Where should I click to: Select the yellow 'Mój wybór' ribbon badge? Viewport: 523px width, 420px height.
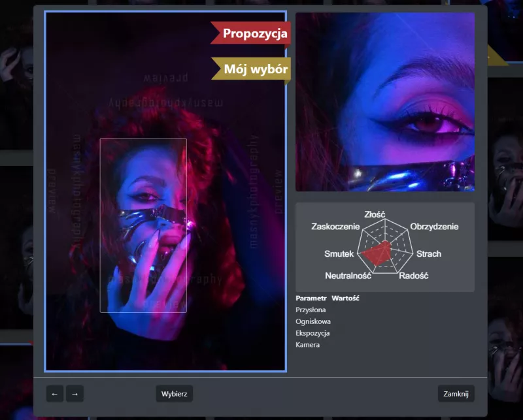click(x=252, y=69)
